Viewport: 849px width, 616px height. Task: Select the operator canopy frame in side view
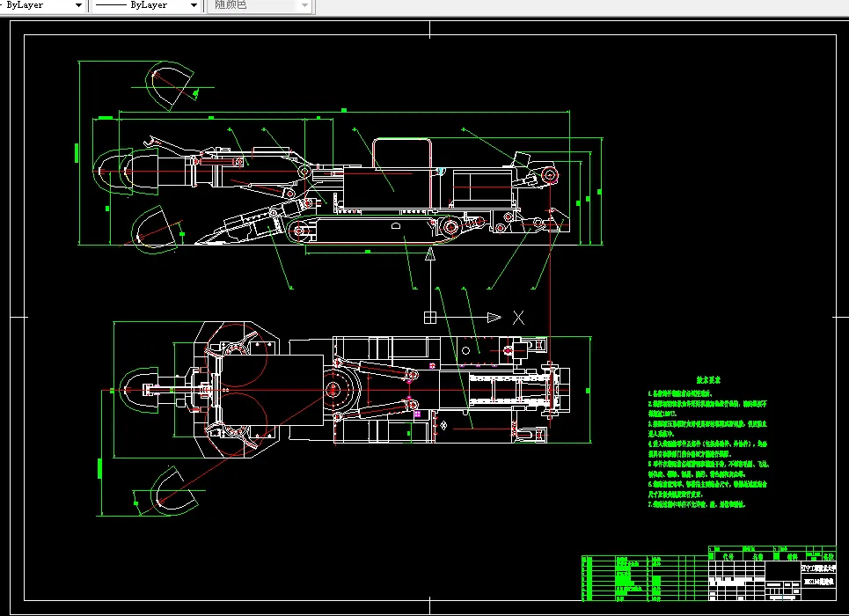click(402, 154)
